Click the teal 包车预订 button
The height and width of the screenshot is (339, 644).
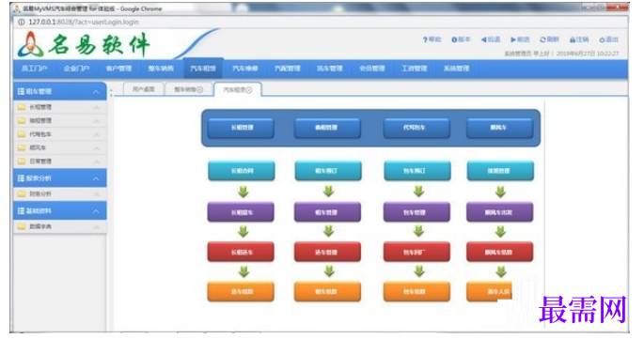coord(416,171)
